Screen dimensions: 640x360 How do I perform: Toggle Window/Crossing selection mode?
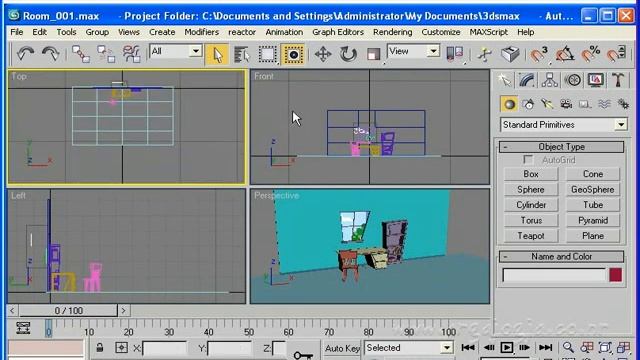point(293,54)
